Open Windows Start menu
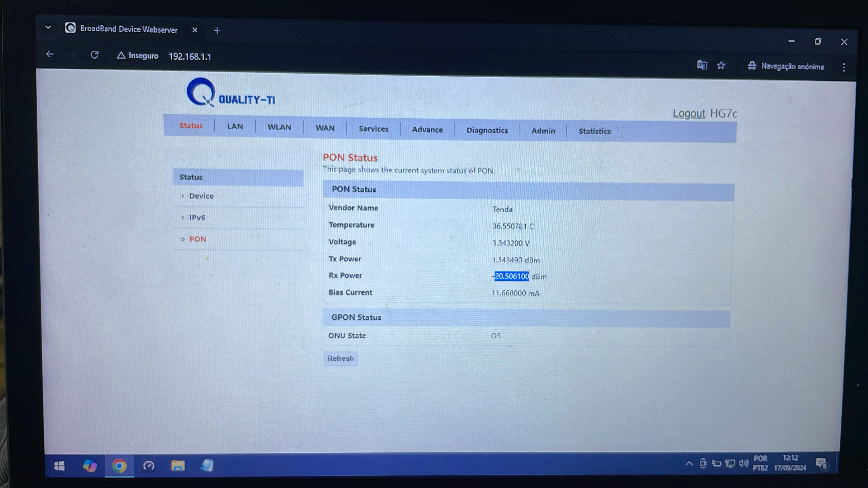Image resolution: width=868 pixels, height=488 pixels. [59, 466]
